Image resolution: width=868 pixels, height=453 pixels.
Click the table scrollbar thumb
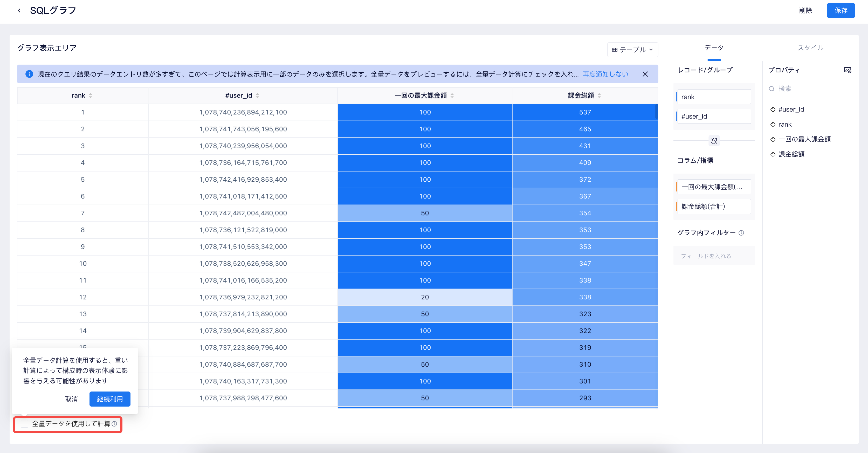coord(656,112)
